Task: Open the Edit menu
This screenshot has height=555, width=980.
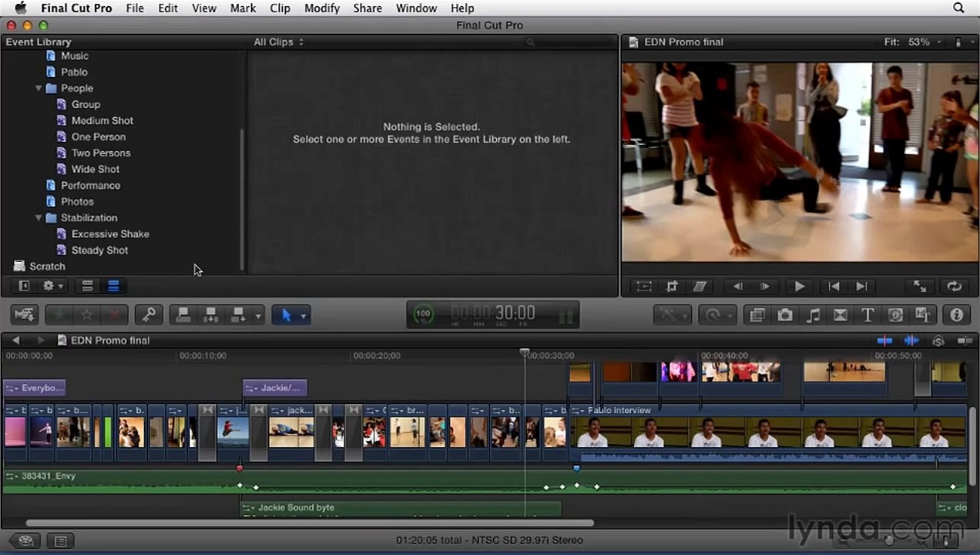Action: [168, 8]
